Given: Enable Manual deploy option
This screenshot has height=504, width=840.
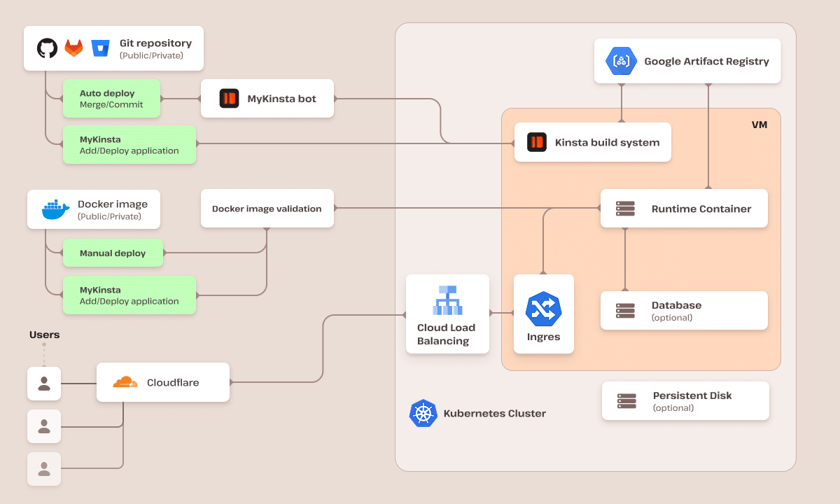Looking at the screenshot, I should pyautogui.click(x=113, y=253).
